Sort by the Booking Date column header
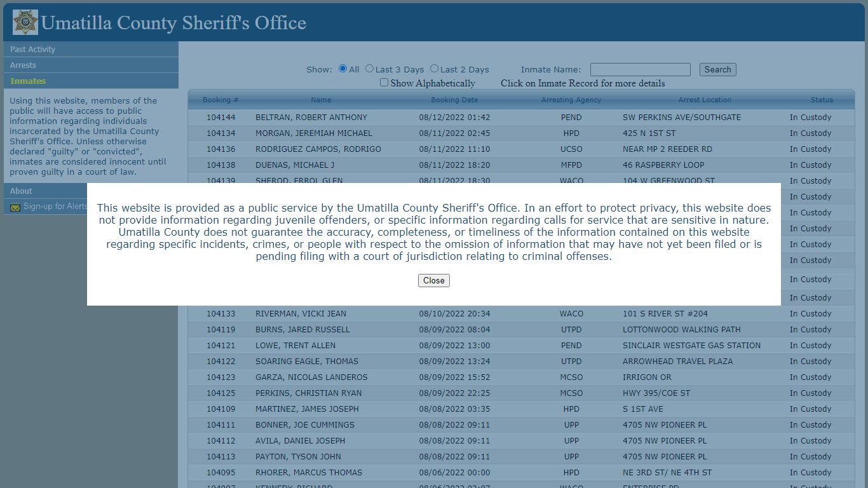868x488 pixels. click(x=454, y=100)
